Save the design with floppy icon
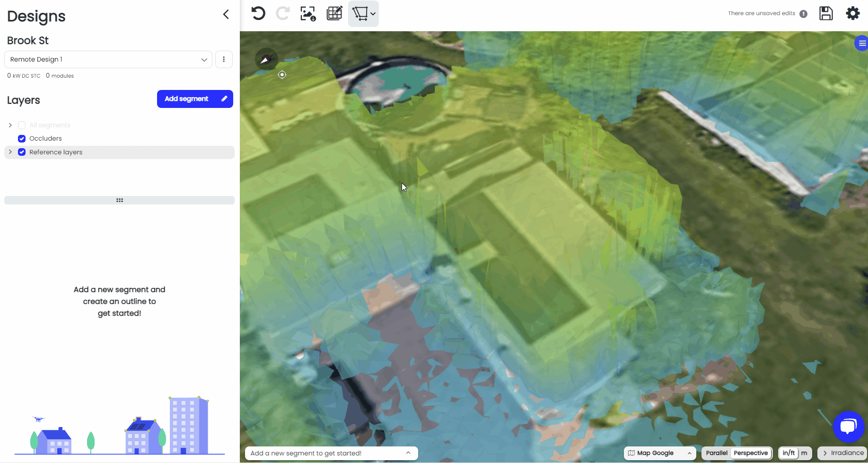This screenshot has height=463, width=868. [826, 13]
